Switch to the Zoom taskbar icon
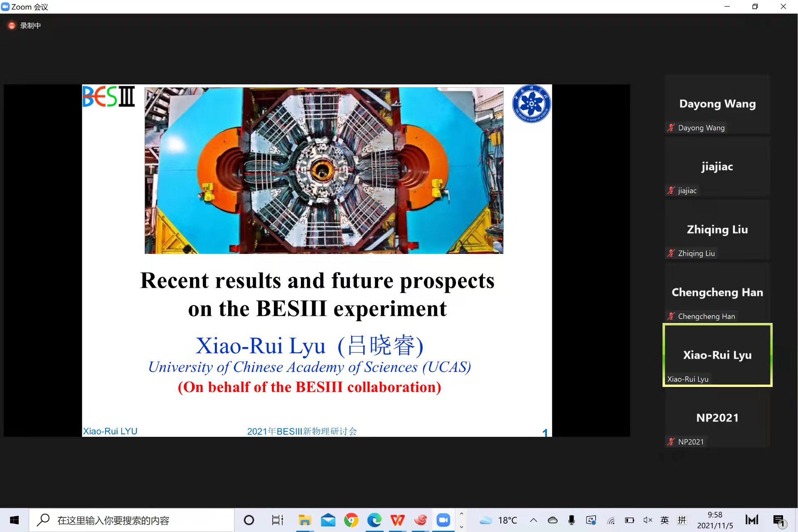The width and height of the screenshot is (798, 532). [443, 520]
